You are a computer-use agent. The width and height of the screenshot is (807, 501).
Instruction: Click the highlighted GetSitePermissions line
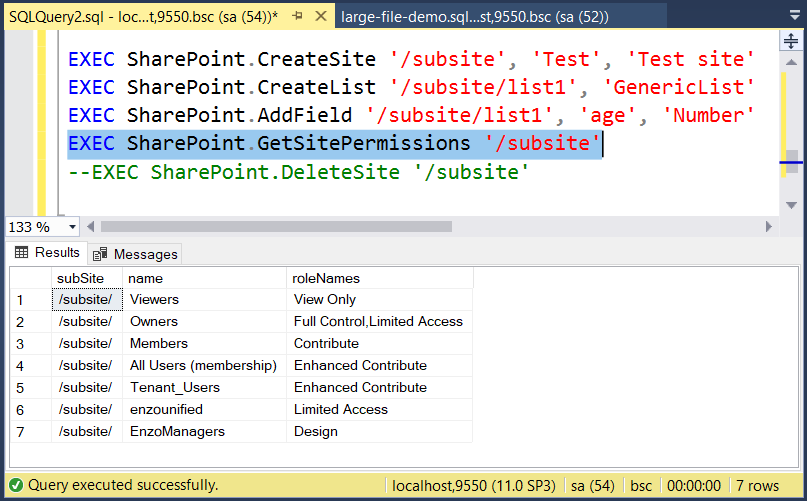point(335,143)
